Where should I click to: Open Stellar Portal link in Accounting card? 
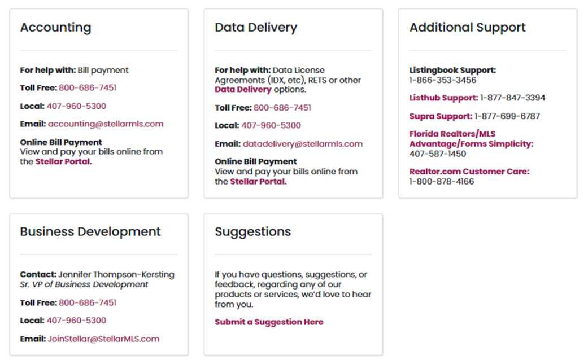pos(63,161)
